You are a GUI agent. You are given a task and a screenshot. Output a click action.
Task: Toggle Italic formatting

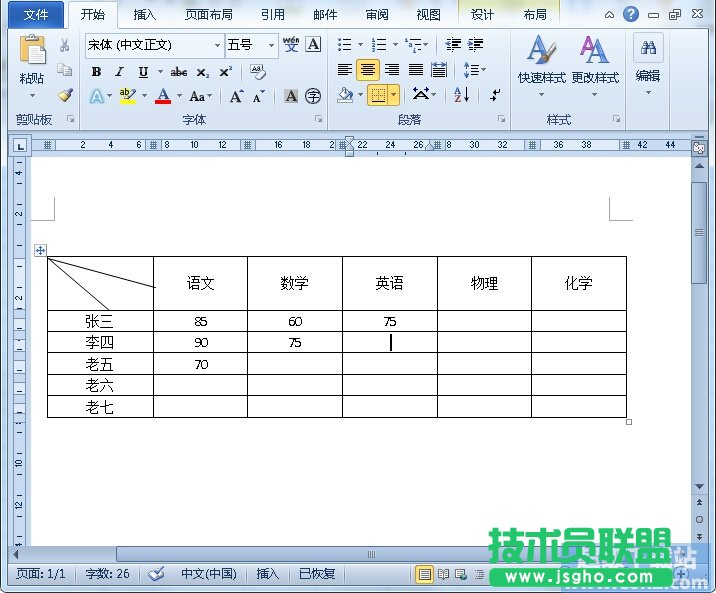119,72
